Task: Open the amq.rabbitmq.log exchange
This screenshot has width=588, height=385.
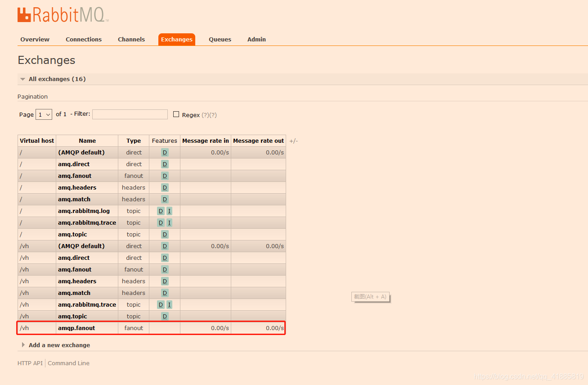Action: coord(84,211)
